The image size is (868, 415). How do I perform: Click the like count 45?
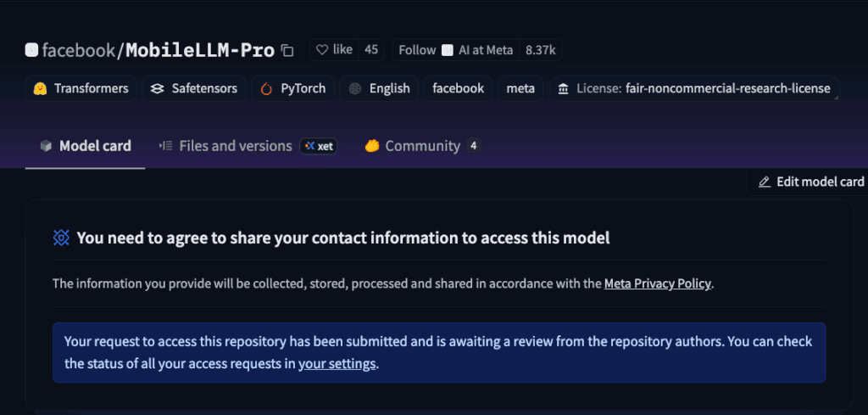click(371, 50)
